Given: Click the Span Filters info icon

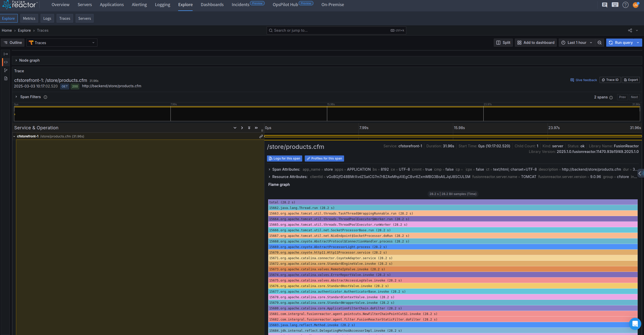Looking at the screenshot, I should click(45, 97).
